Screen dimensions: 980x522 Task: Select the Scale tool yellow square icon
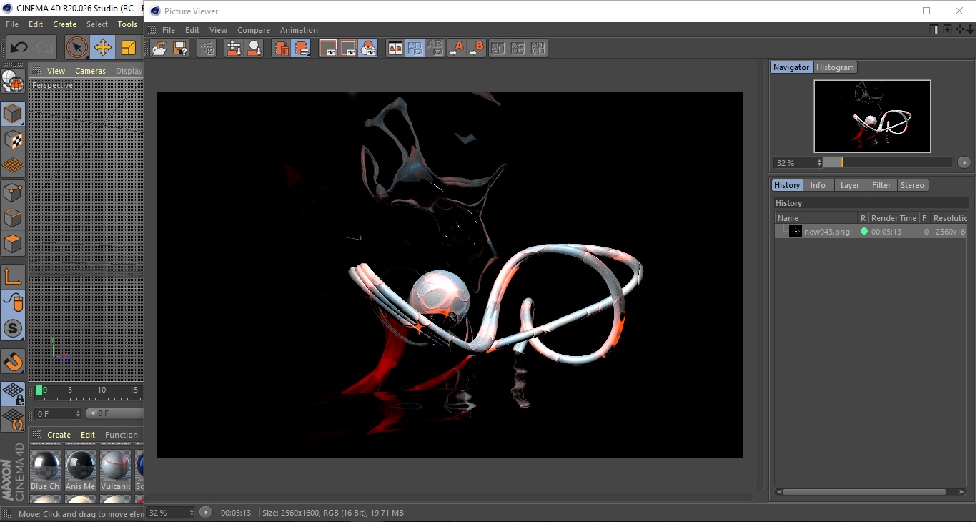click(129, 48)
